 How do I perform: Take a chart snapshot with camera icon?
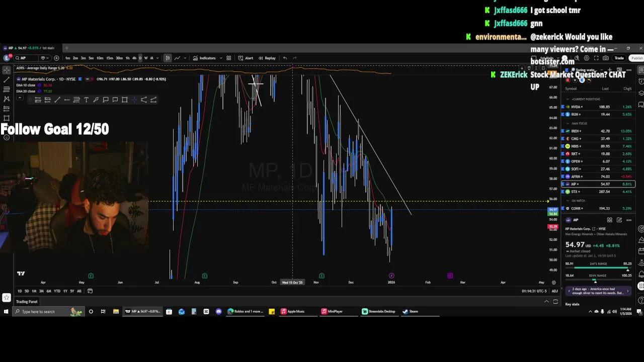606,58
